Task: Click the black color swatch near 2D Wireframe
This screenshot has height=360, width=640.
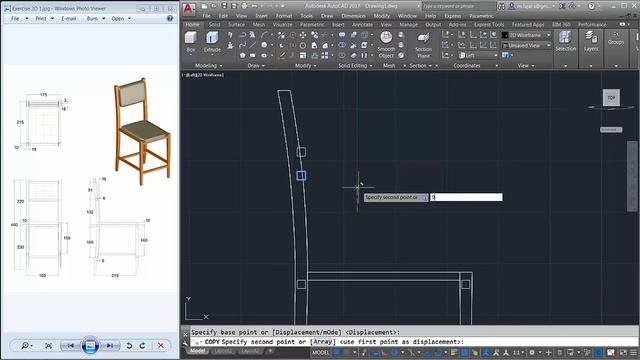Action: click(505, 35)
